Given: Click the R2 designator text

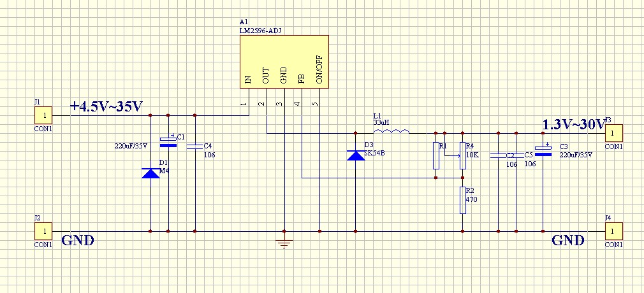Looking at the screenshot, I should coord(470,190).
